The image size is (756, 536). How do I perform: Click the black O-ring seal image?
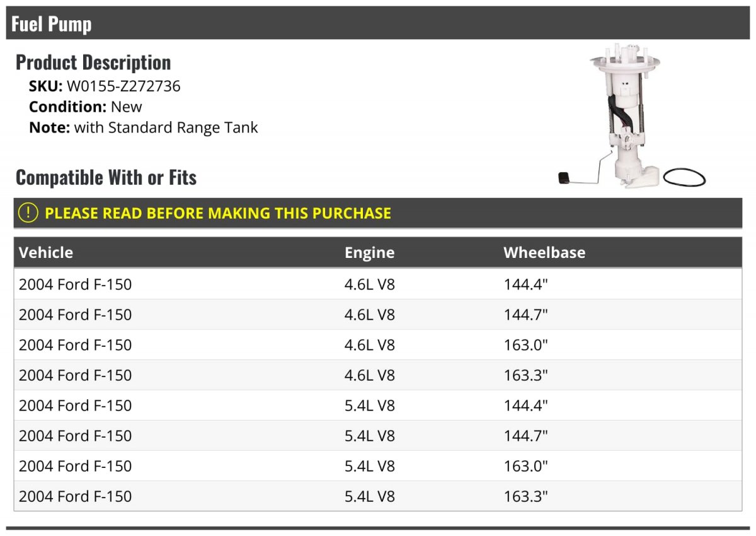tap(685, 177)
